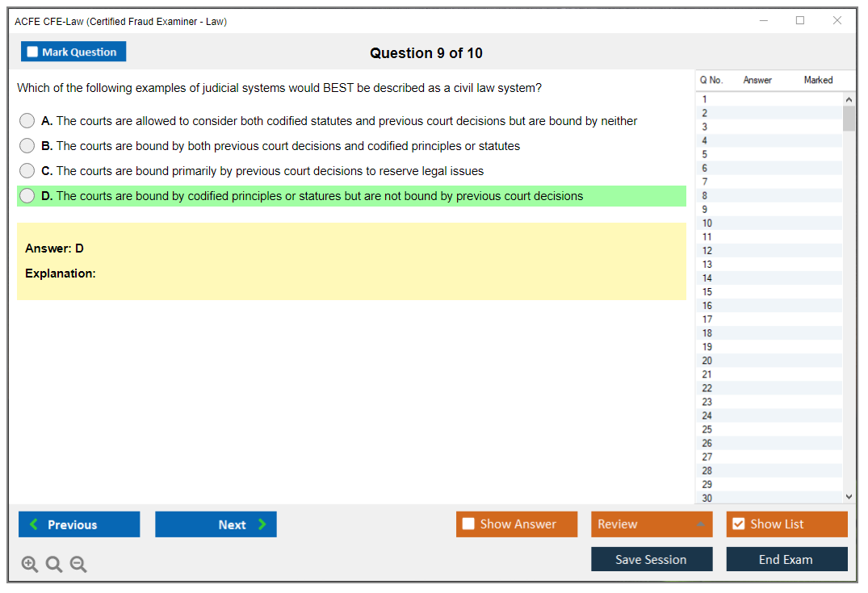Click the zoom reset magnifier icon
868x593 pixels.
coord(54,564)
